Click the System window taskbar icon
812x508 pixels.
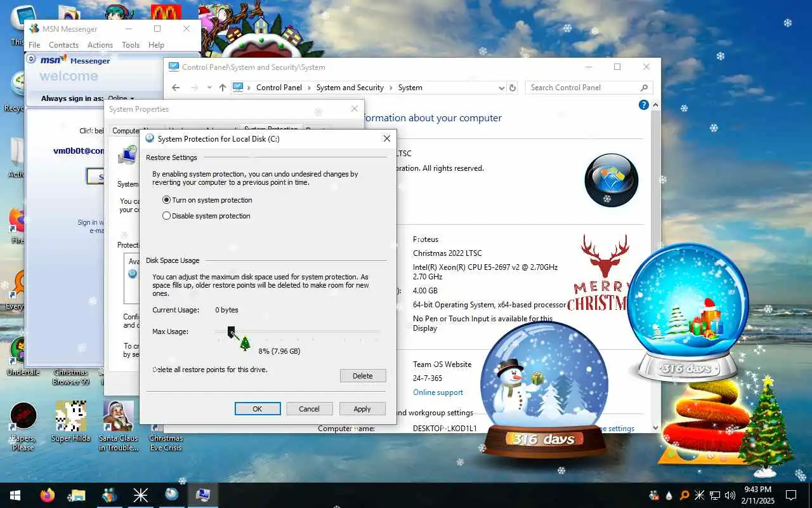pos(203,495)
